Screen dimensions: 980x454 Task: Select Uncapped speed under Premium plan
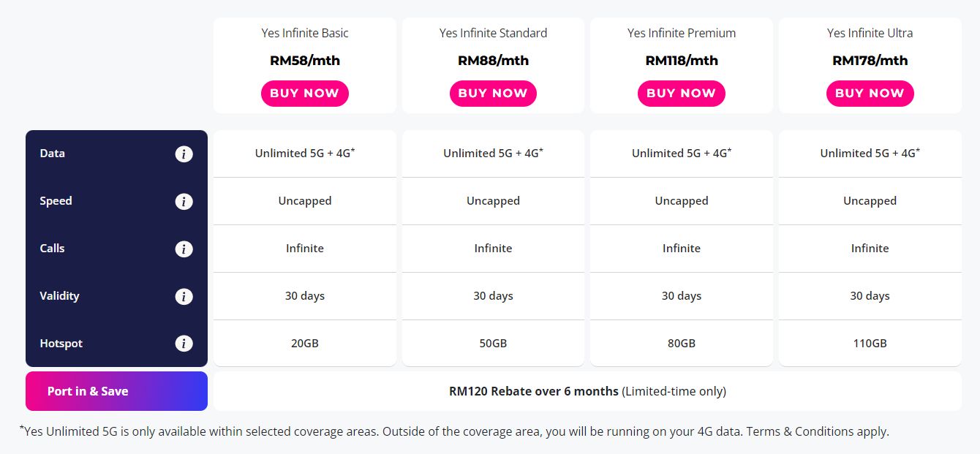(681, 201)
